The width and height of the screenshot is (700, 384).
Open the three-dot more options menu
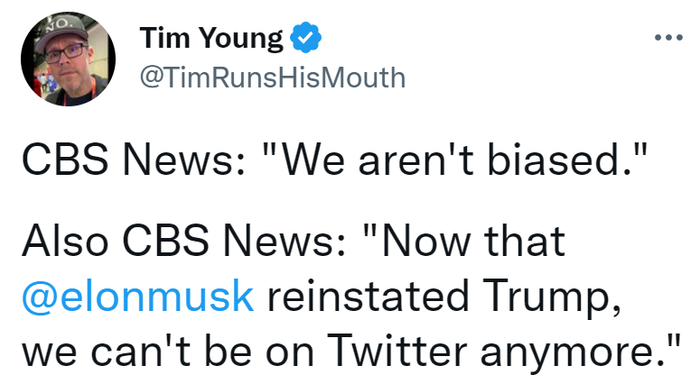668,38
